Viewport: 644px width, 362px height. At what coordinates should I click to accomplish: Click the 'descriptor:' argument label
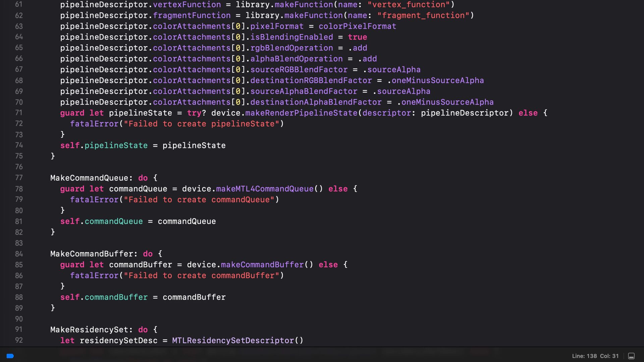tap(389, 113)
